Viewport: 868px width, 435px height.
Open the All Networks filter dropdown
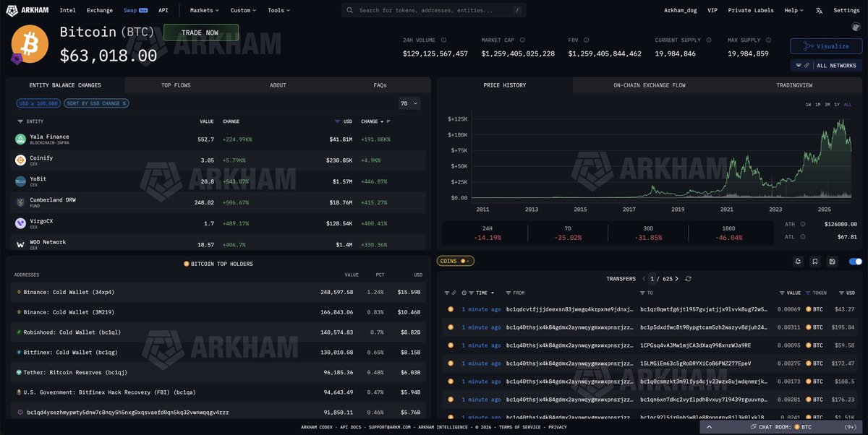(x=826, y=66)
